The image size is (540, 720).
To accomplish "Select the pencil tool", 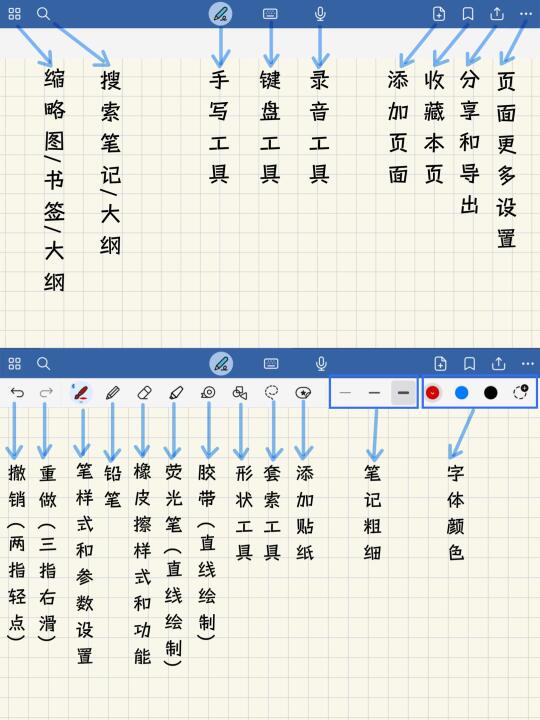I will pyautogui.click(x=112, y=393).
